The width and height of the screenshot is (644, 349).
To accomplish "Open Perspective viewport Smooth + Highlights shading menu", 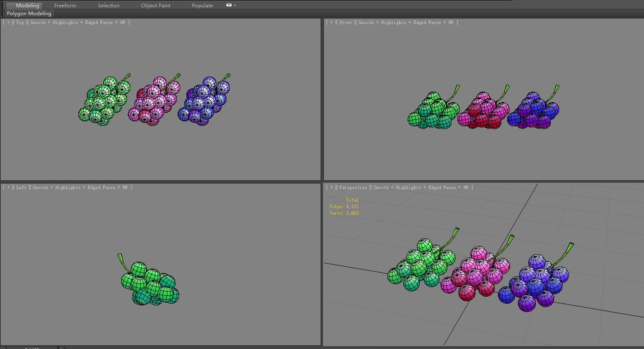I will point(421,188).
